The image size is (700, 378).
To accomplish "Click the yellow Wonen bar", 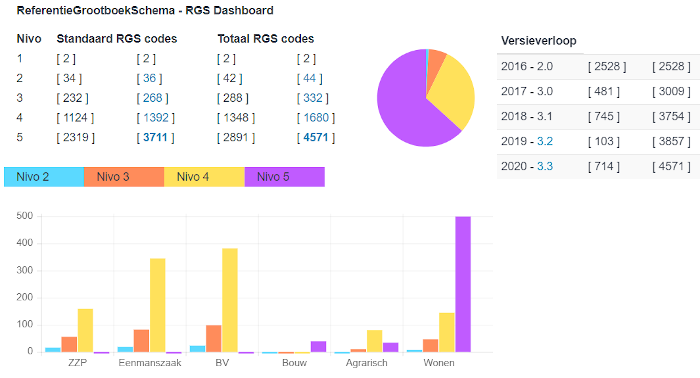I will tap(447, 332).
